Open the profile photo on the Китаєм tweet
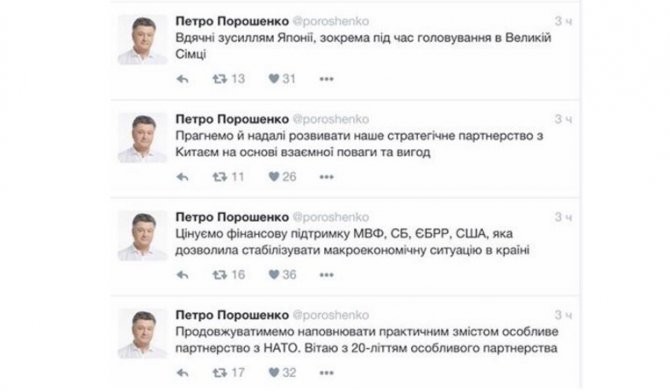 pyautogui.click(x=143, y=138)
